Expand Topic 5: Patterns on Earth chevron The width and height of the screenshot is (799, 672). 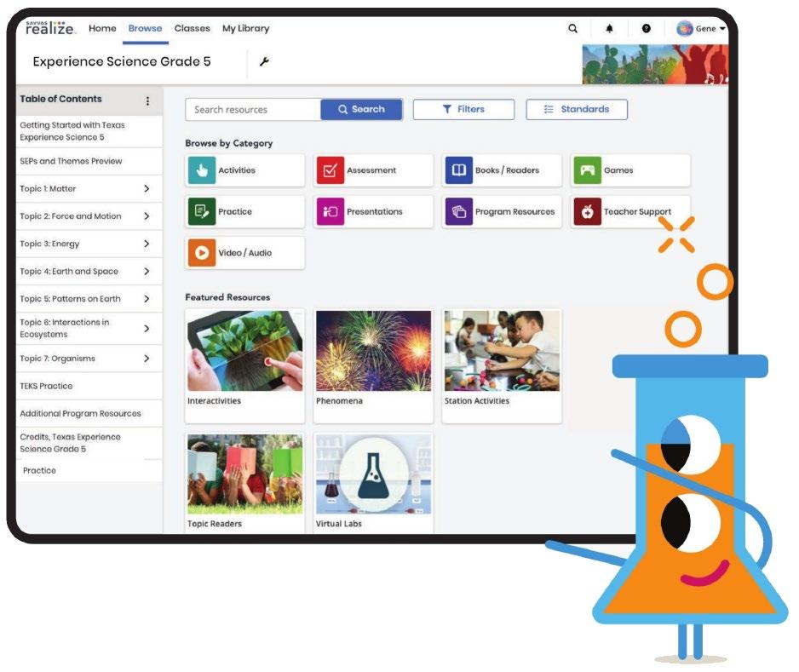point(147,299)
